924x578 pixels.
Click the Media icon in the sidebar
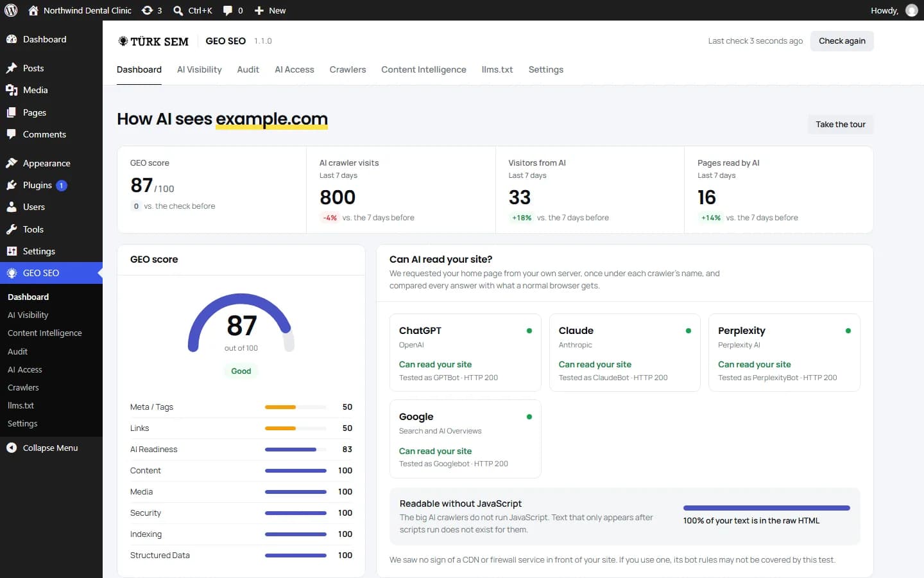coord(12,90)
